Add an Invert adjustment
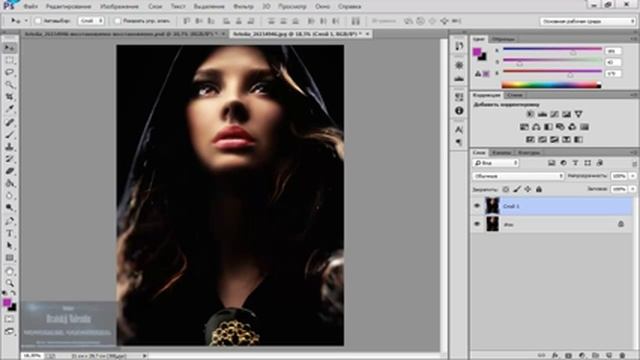This screenshot has height=360, width=640. tap(530, 140)
